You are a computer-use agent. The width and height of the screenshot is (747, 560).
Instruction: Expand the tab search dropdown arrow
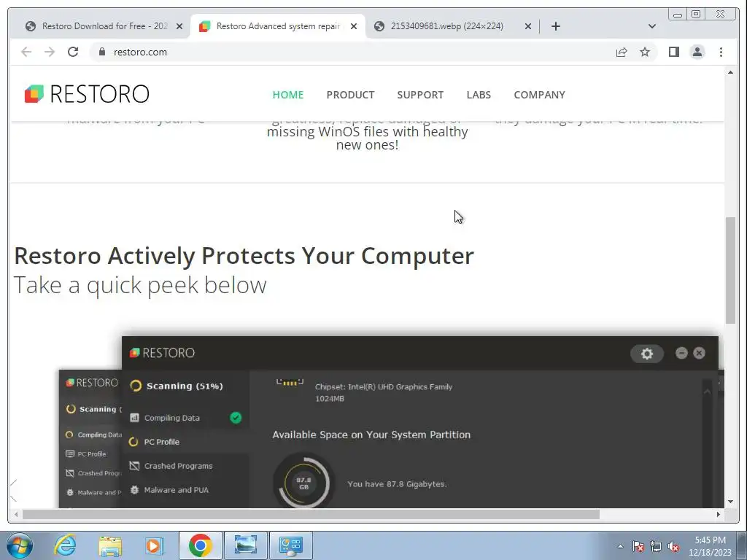coord(652,26)
